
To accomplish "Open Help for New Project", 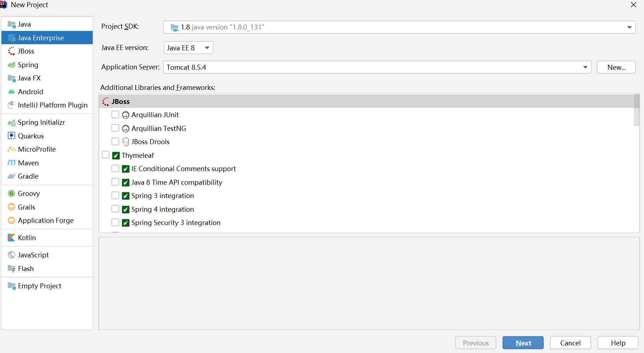I will [x=618, y=343].
